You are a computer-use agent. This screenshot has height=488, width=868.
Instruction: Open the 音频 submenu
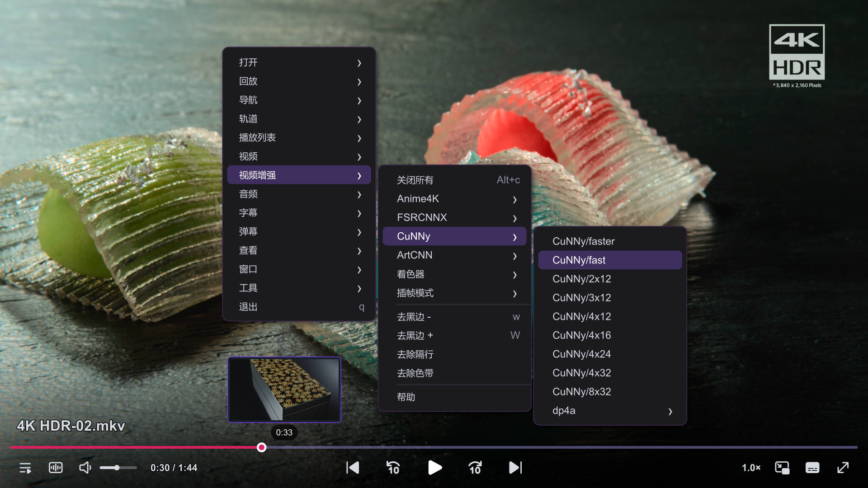coord(299,194)
